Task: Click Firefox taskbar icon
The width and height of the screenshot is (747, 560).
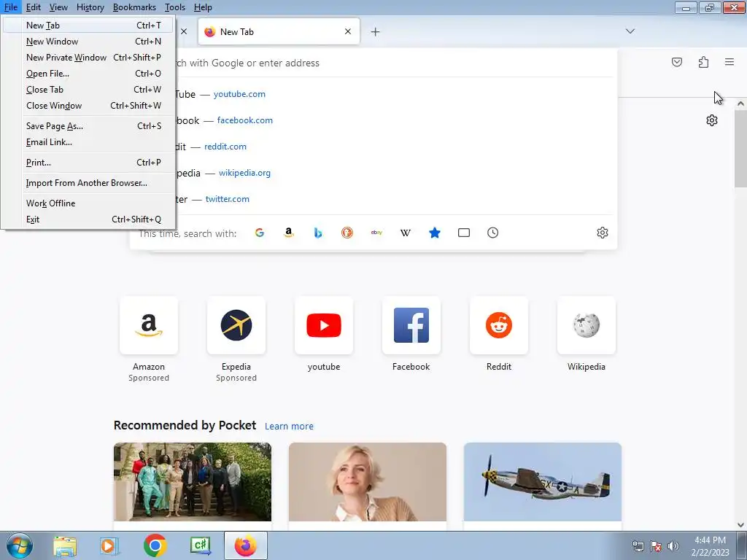Action: (x=246, y=545)
